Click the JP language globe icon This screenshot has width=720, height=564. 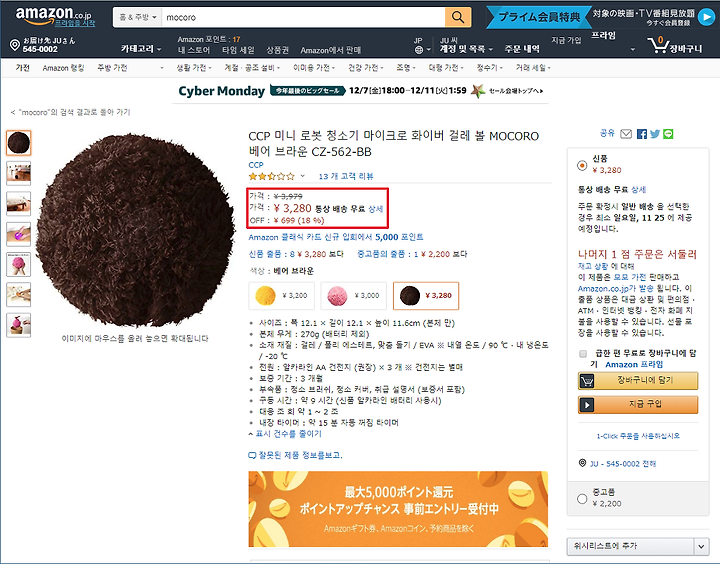(419, 50)
